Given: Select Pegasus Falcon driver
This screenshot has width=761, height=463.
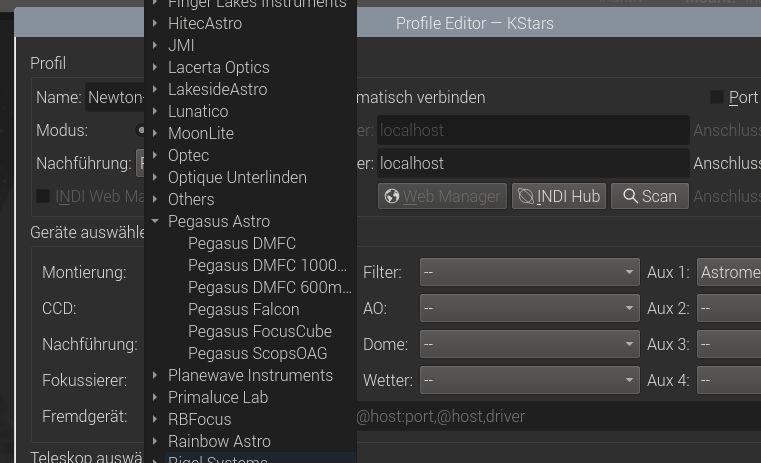Looking at the screenshot, I should [244, 309].
